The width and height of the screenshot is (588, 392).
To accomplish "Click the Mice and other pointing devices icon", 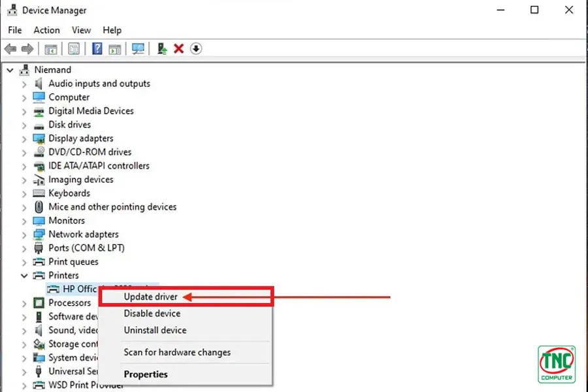I will (39, 207).
